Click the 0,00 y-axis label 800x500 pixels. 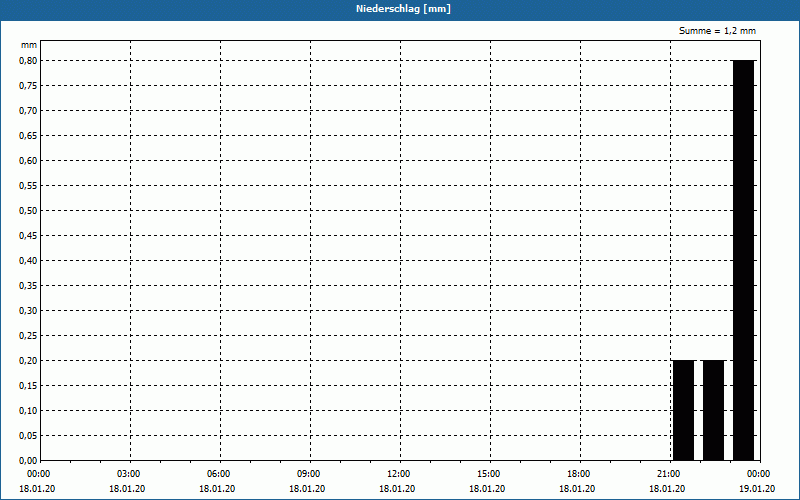28,461
